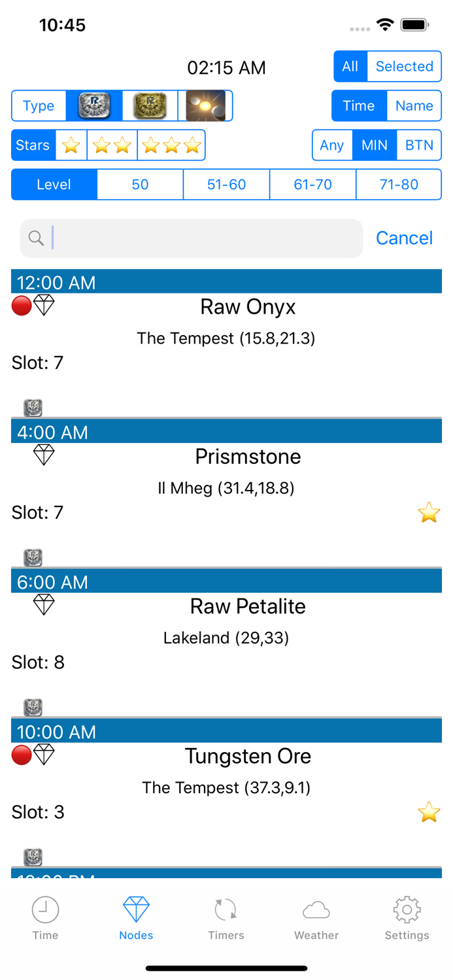The height and width of the screenshot is (980, 453).
Task: Select Any gatherer class filter
Action: point(332,145)
